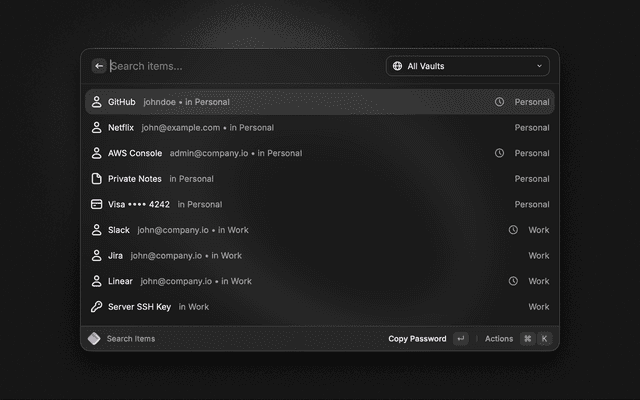Click the Copy Password button
The height and width of the screenshot is (400, 640).
pyautogui.click(x=417, y=339)
